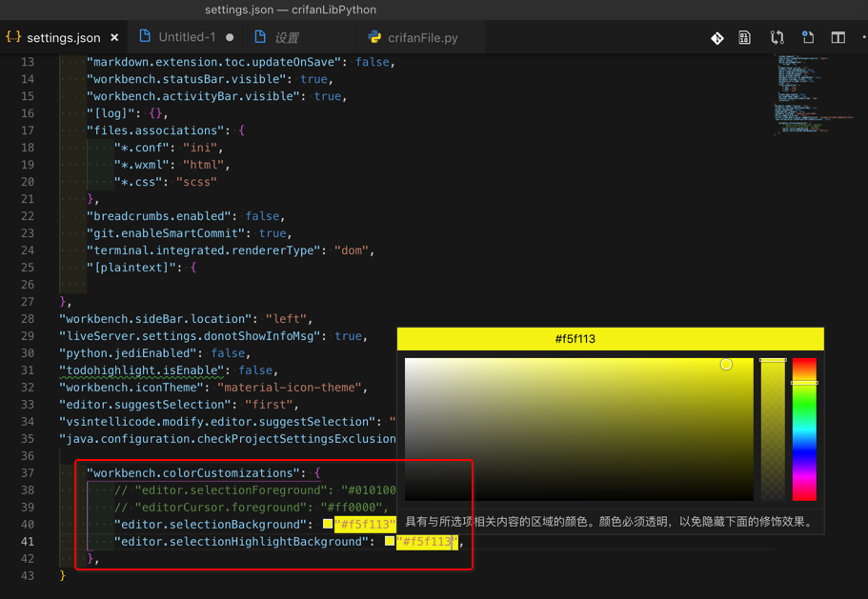Click the "[log]" key on line 16
Viewport: 868px width, 599px height.
(x=111, y=113)
